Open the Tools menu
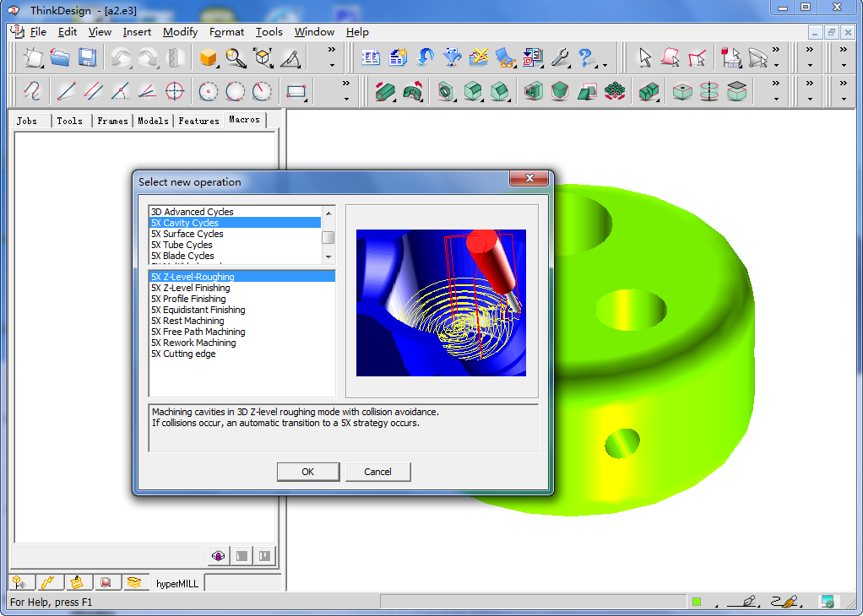The width and height of the screenshot is (863, 616). [269, 32]
